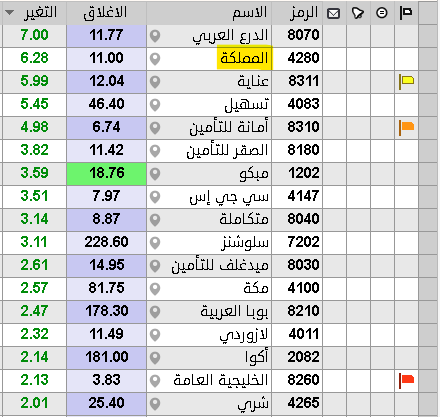Select the الدرع العربي name cell

point(209,36)
